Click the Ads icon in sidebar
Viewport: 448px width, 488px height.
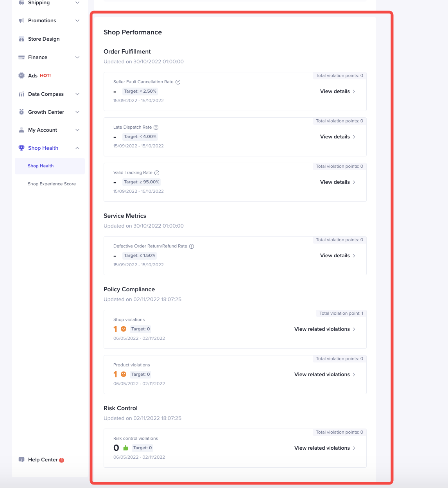pyautogui.click(x=22, y=75)
